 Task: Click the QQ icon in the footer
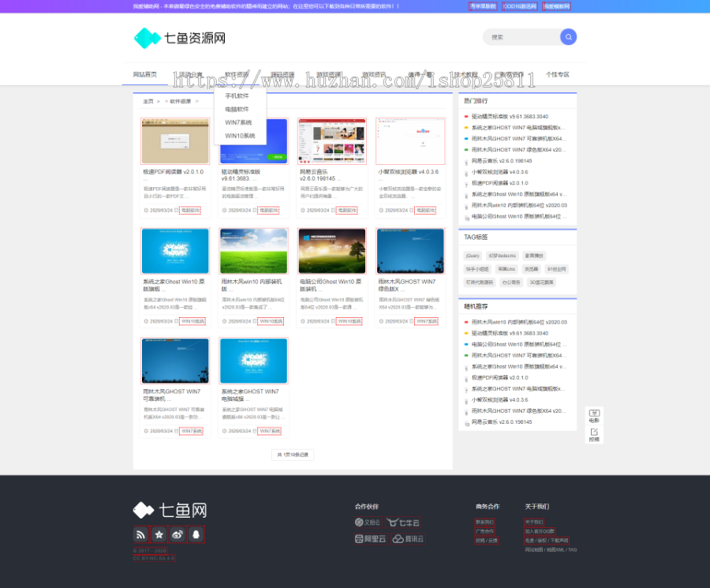[195, 534]
